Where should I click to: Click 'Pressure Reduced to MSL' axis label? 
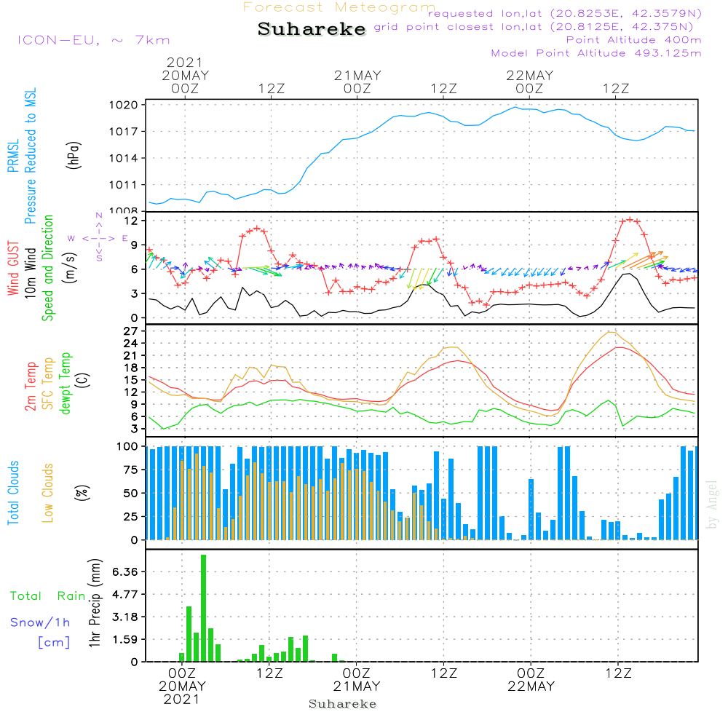click(x=30, y=156)
